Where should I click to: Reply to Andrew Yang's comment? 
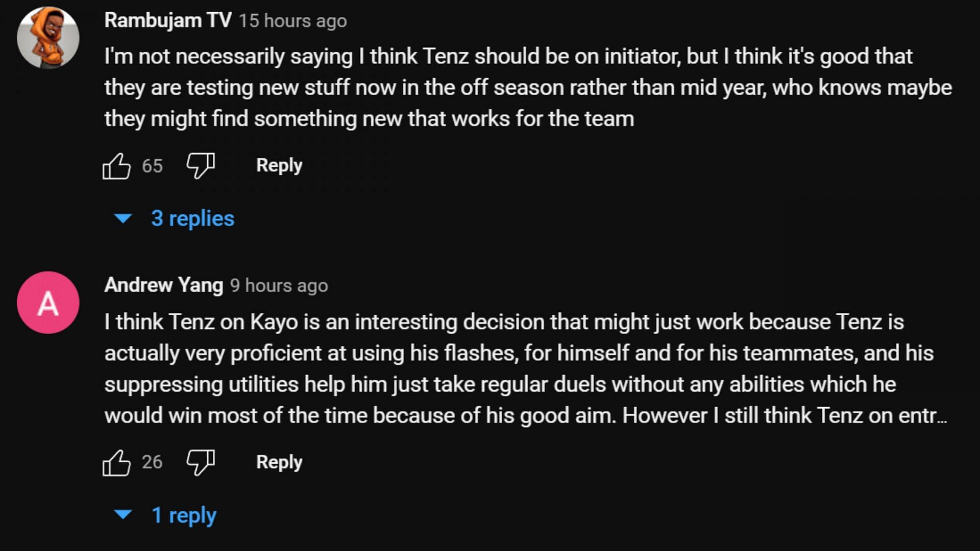point(279,462)
